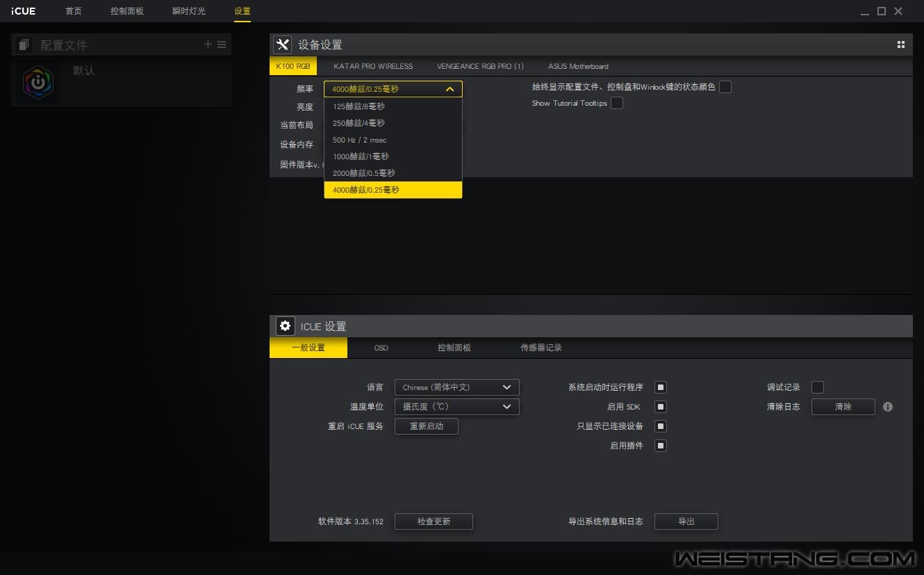Click the gear icon of iCUE 设置
The width and height of the screenshot is (924, 575).
pyautogui.click(x=285, y=326)
